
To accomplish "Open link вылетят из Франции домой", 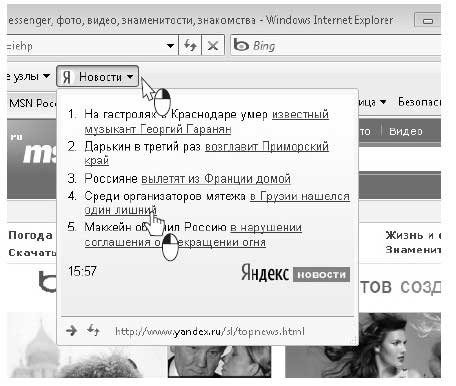I will [216, 179].
